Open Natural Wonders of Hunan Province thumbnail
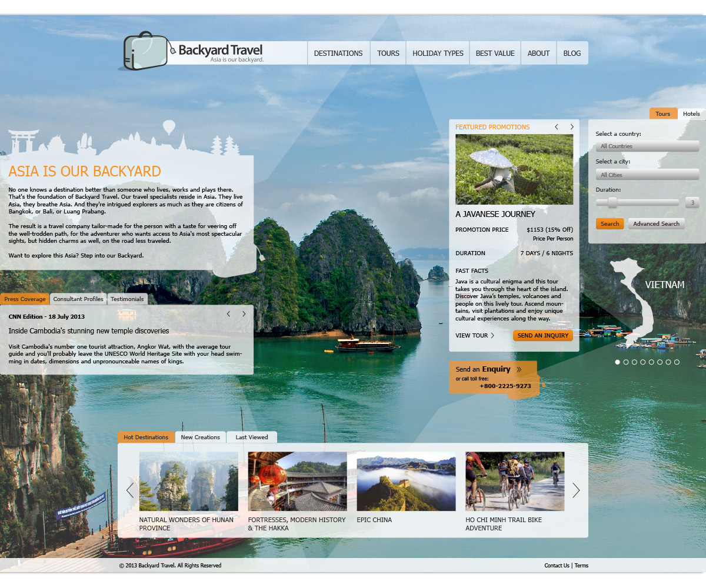Viewport: 706px width, 588px height. click(x=189, y=481)
